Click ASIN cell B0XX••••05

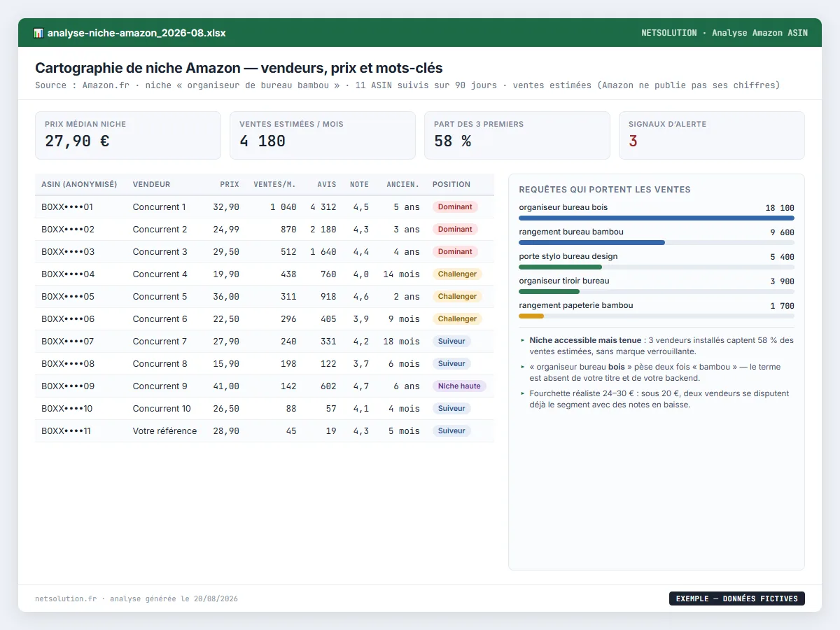click(67, 297)
